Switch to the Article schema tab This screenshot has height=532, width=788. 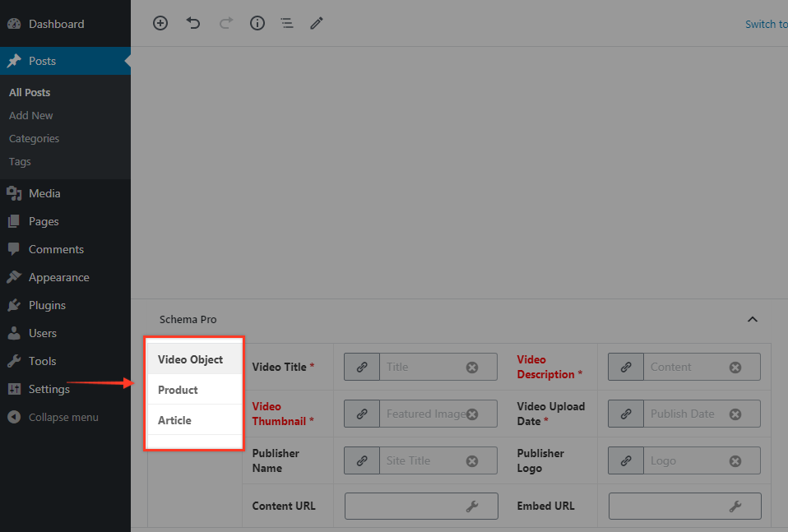(175, 420)
